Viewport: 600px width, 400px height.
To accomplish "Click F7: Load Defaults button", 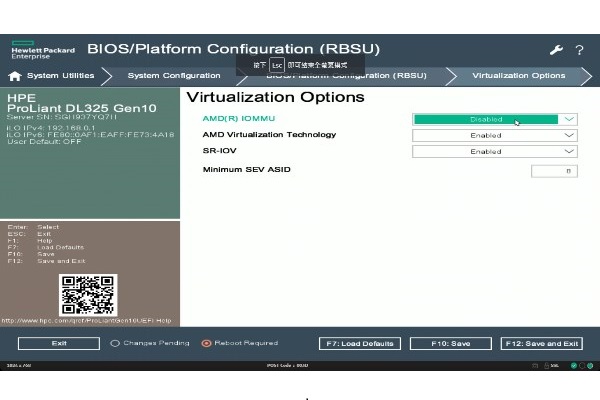I will [x=360, y=343].
